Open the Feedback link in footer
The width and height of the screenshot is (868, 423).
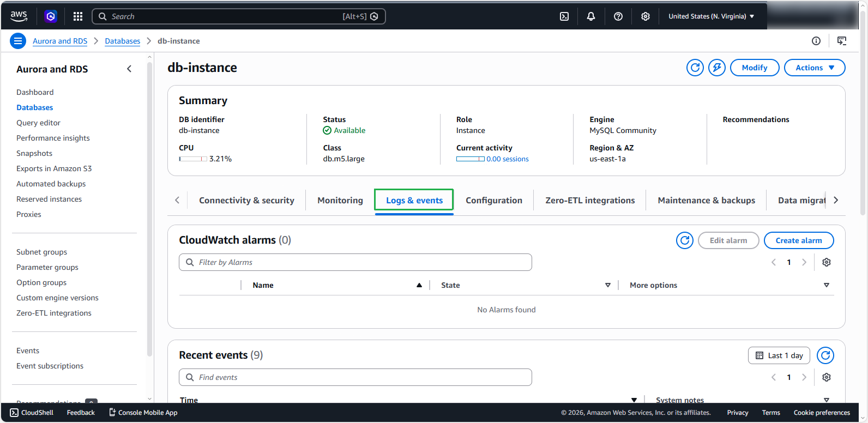pos(81,413)
